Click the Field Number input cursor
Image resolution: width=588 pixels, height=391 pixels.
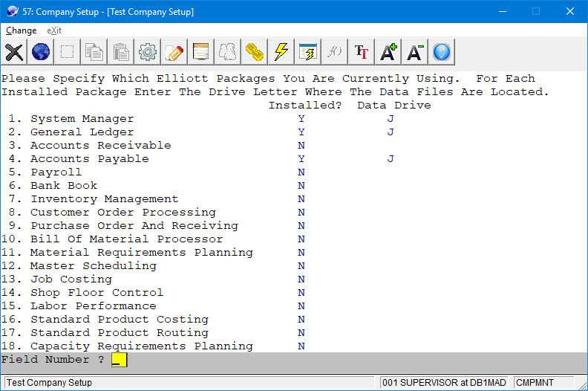coord(119,361)
